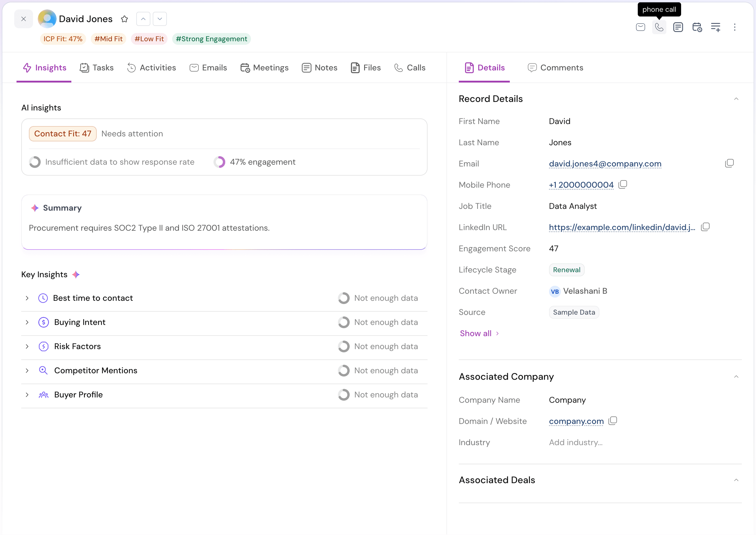Click the schedule meeting calendar icon
This screenshot has height=535, width=756.
click(x=697, y=27)
